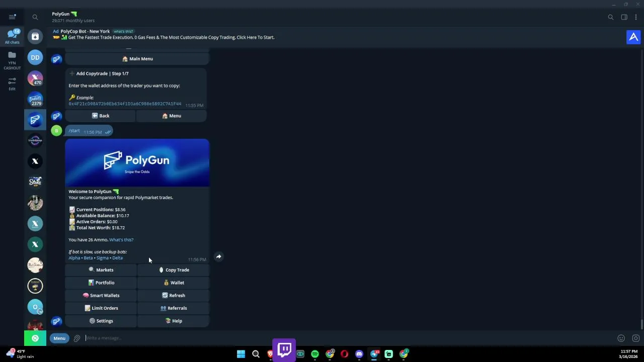Click the Wallet bot button

(173, 283)
